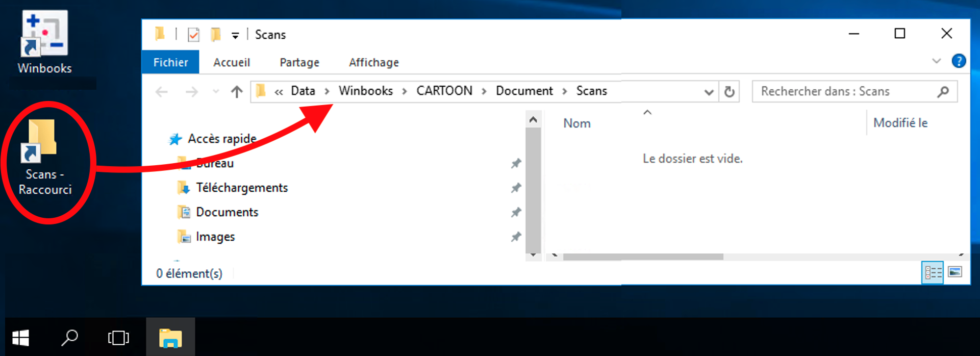Click the pin icon next to Téléchargements

[516, 188]
